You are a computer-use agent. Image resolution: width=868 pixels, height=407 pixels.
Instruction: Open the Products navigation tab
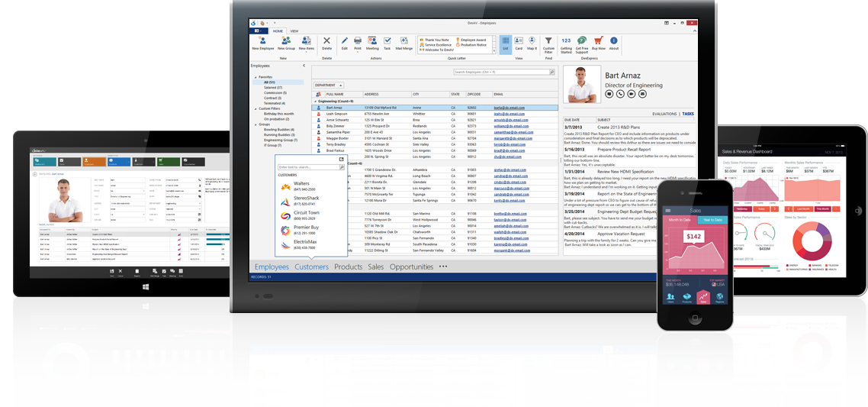click(348, 267)
